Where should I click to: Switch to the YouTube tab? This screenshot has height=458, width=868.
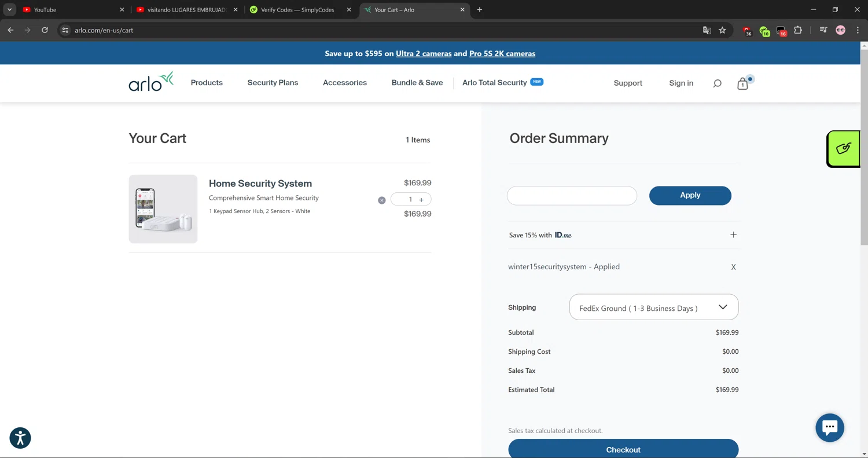[72, 10]
